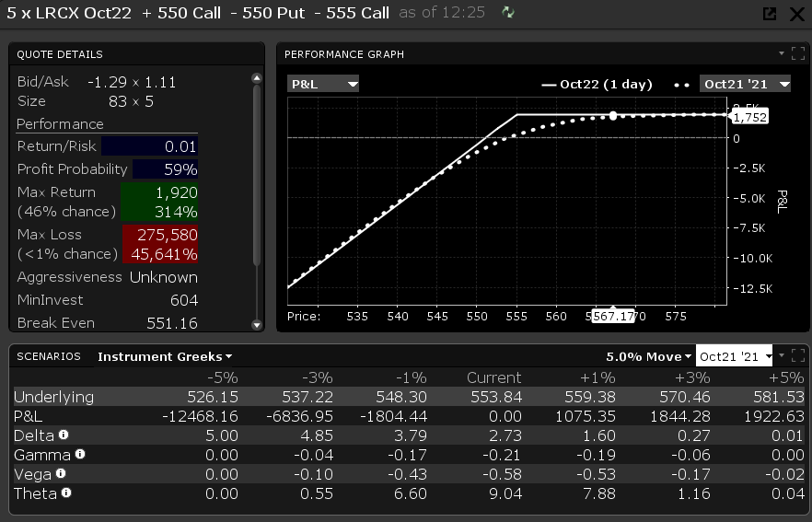The image size is (812, 522).
Task: Maximize the Scenarios panel
Action: tap(798, 355)
